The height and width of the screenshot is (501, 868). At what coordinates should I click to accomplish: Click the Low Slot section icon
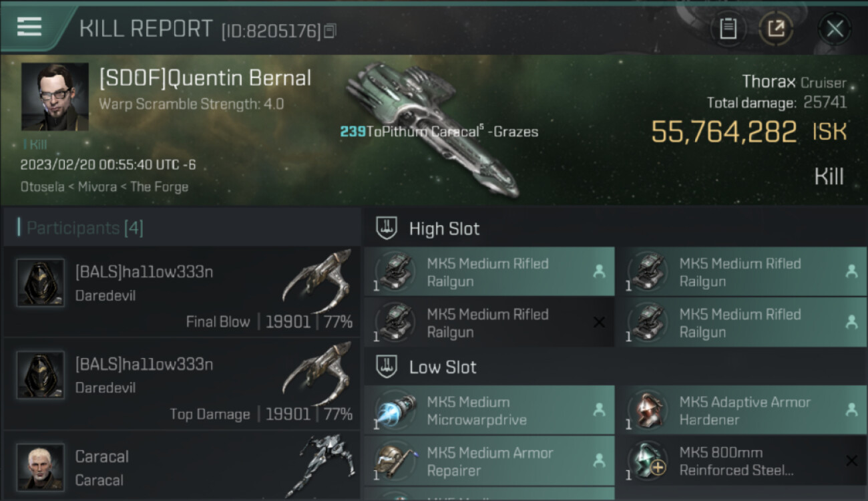click(387, 367)
